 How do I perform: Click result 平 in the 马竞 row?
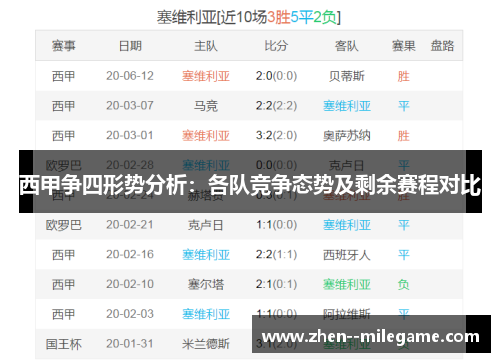tap(404, 106)
